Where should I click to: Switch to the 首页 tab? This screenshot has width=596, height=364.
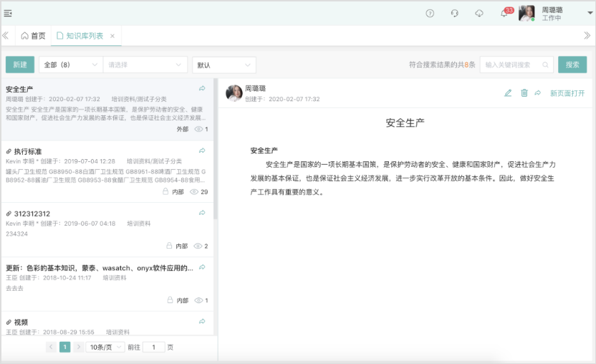tap(33, 36)
